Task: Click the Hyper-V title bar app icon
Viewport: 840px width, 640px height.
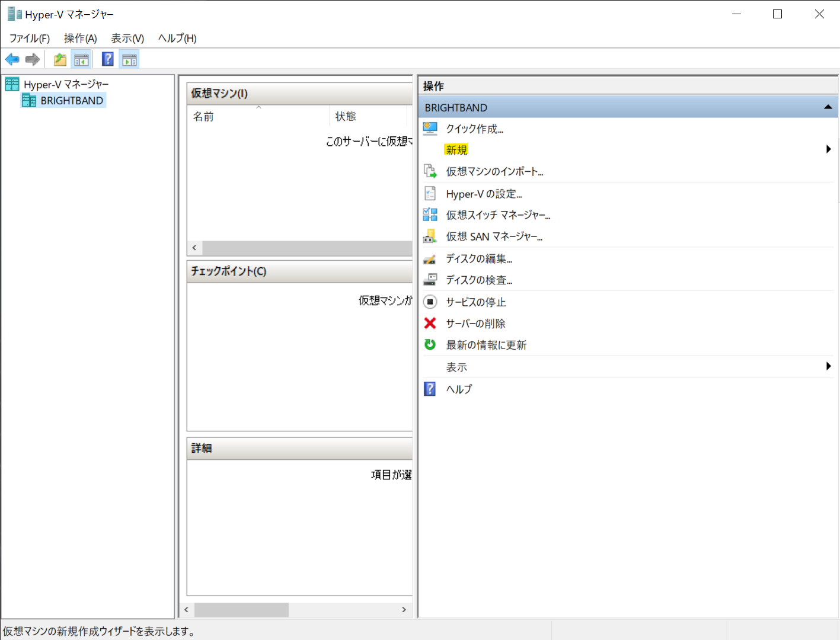Action: click(x=15, y=14)
